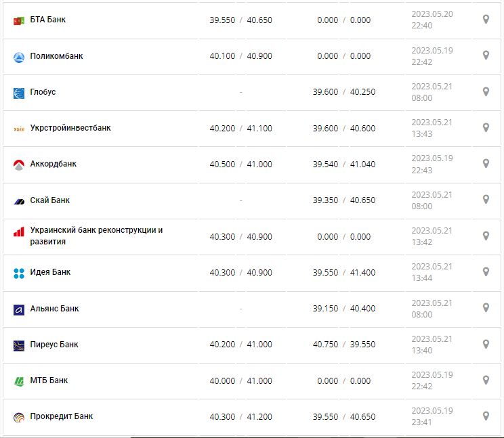504x438 pixels.
Task: Click the map pin for БТА Банк
Action: click(486, 20)
